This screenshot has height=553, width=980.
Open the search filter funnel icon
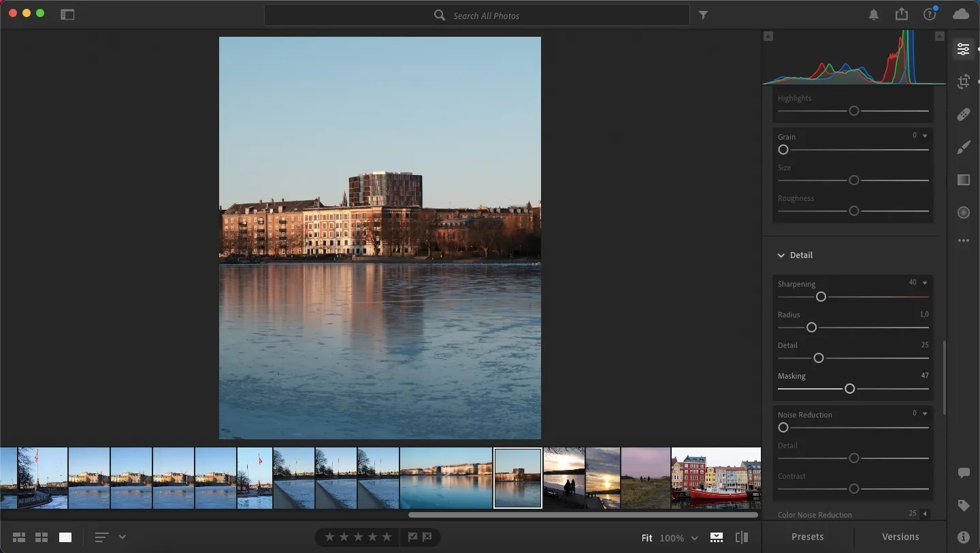[x=704, y=14]
